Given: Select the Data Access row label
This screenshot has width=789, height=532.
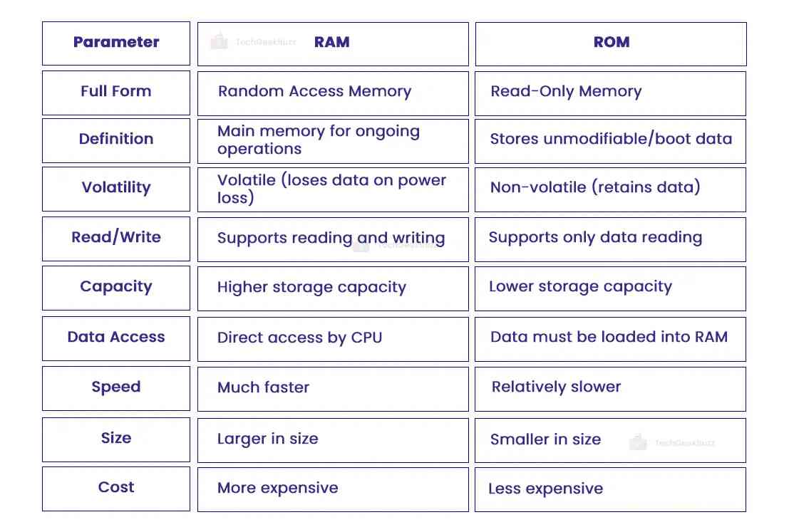Looking at the screenshot, I should pos(116,338).
